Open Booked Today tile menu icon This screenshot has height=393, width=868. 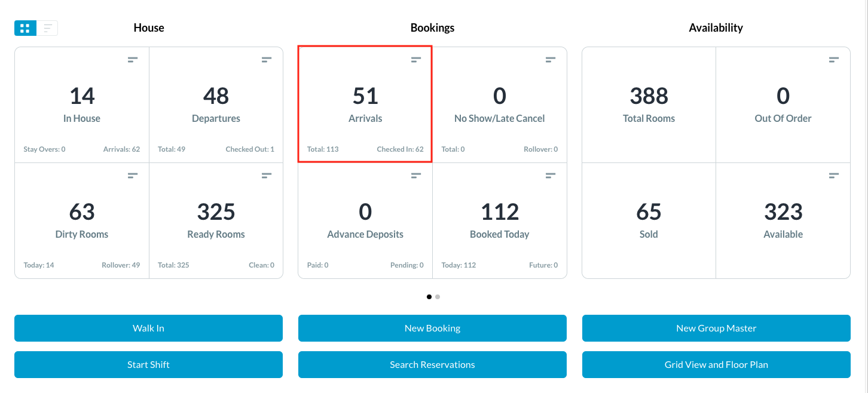coord(551,176)
